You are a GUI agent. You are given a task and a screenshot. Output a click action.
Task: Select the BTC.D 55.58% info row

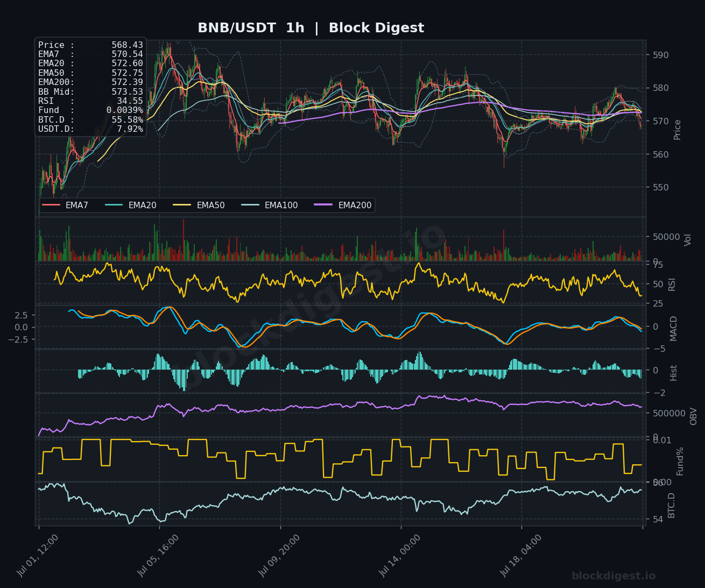(90, 120)
